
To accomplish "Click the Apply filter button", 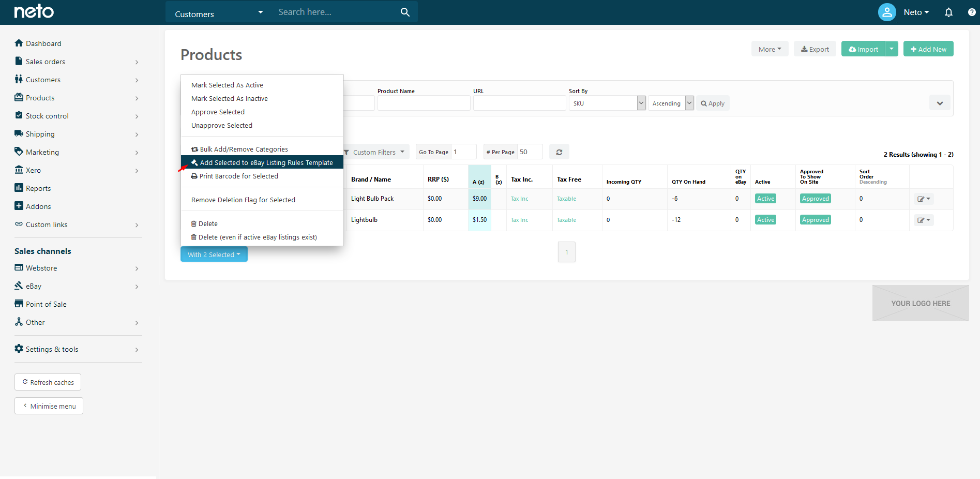I will (713, 103).
